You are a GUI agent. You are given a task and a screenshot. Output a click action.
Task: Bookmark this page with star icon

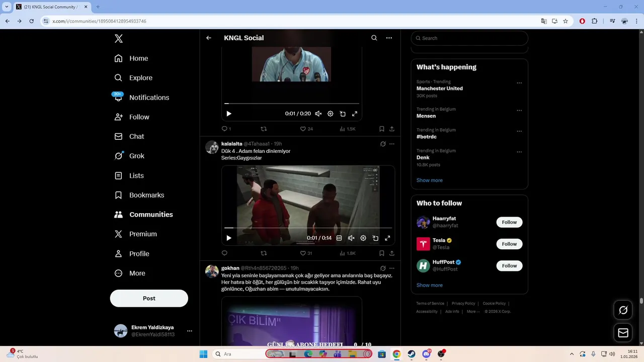(x=566, y=21)
